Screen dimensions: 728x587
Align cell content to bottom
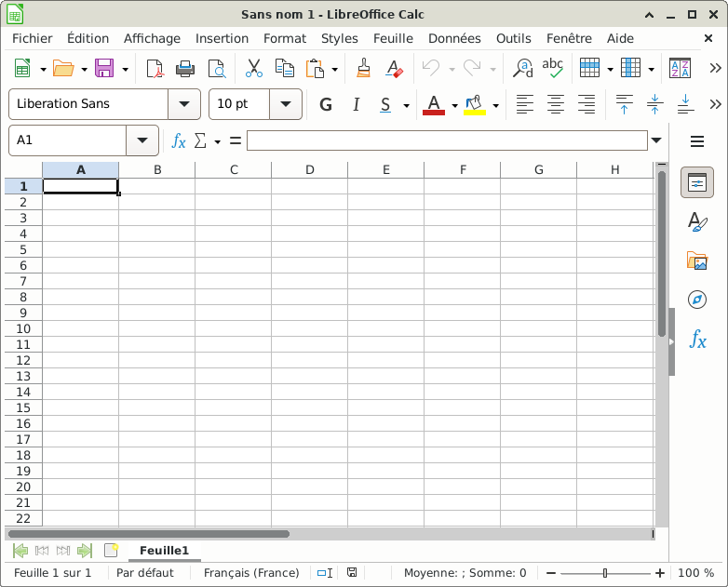(x=685, y=104)
